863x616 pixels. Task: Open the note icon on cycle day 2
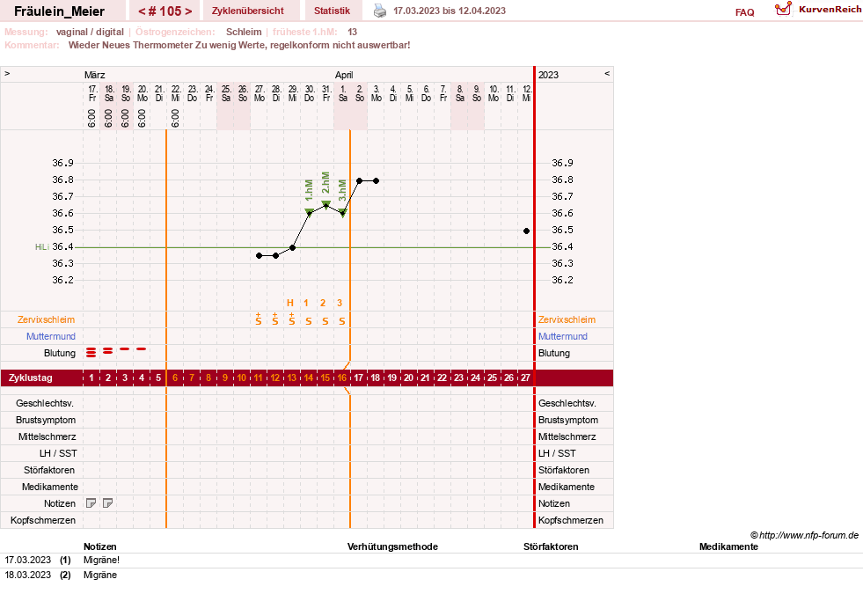(x=108, y=503)
